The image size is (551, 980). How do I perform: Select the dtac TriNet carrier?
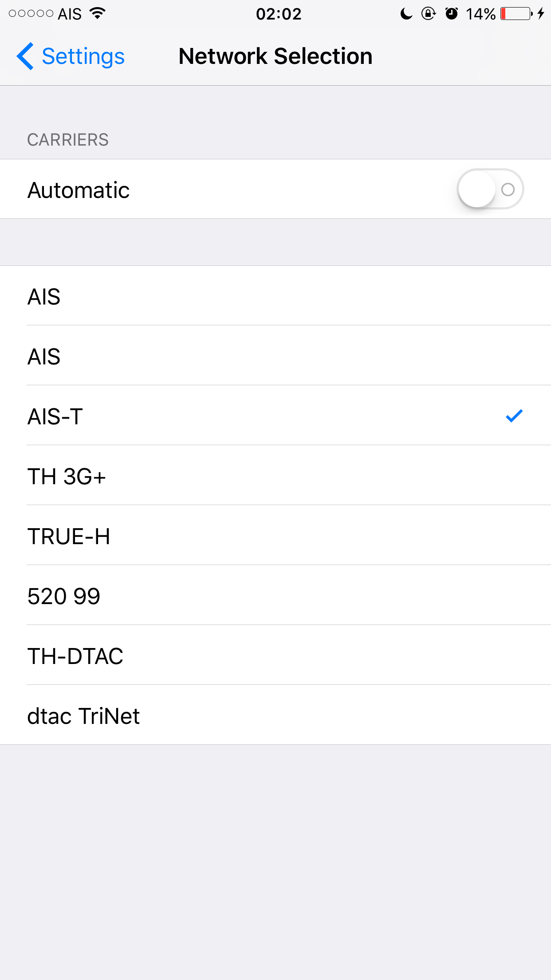click(275, 715)
